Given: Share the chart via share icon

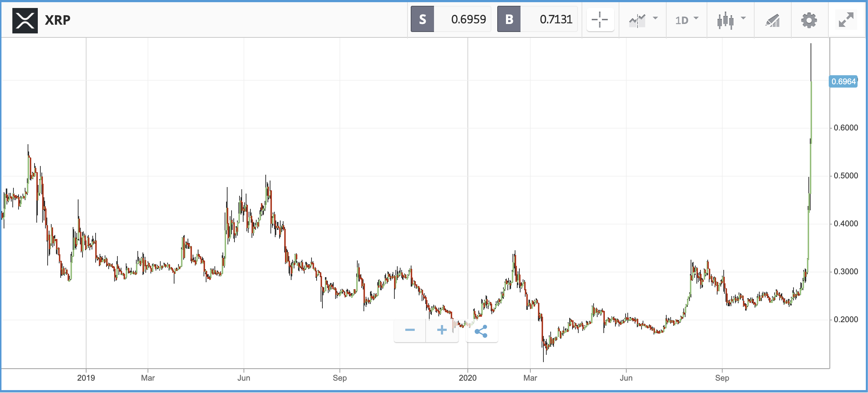Looking at the screenshot, I should pos(481,331).
